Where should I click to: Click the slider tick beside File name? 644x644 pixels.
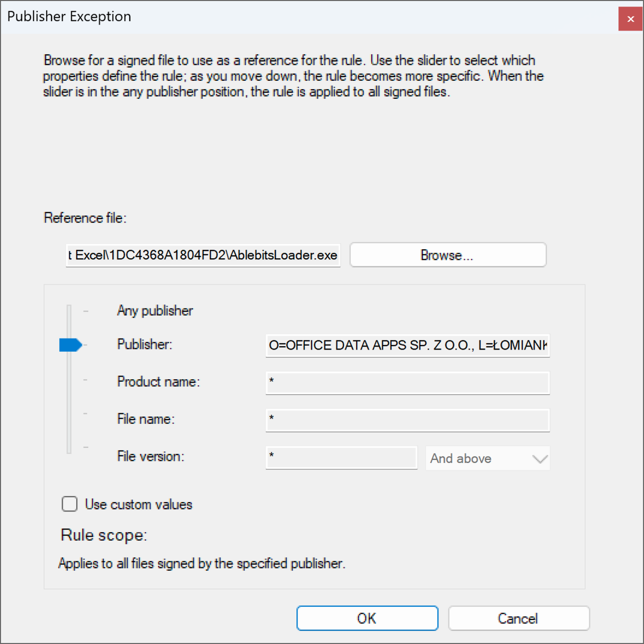tap(86, 414)
